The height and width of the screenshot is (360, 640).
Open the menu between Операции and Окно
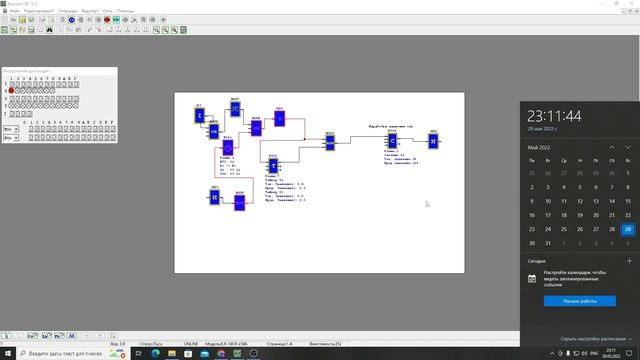click(x=90, y=11)
